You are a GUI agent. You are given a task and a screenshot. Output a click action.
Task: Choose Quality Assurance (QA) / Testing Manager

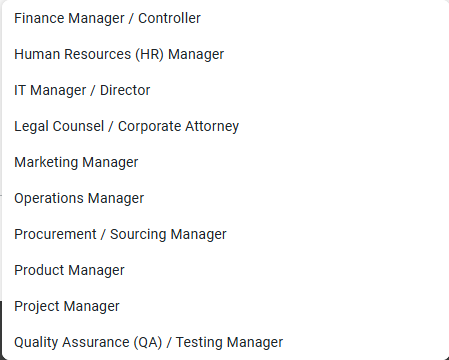click(x=225, y=342)
